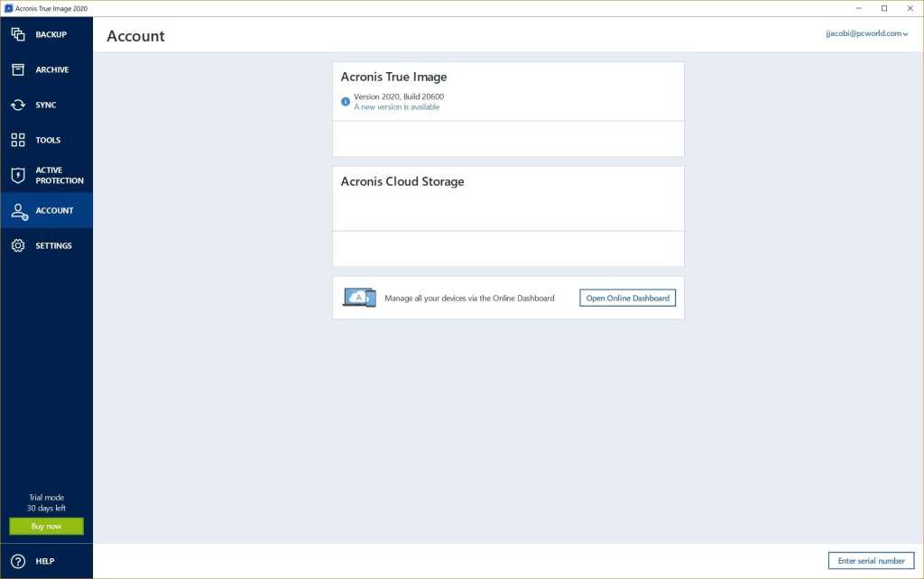
Task: Click the 'Trial mode' text
Action: tap(47, 498)
